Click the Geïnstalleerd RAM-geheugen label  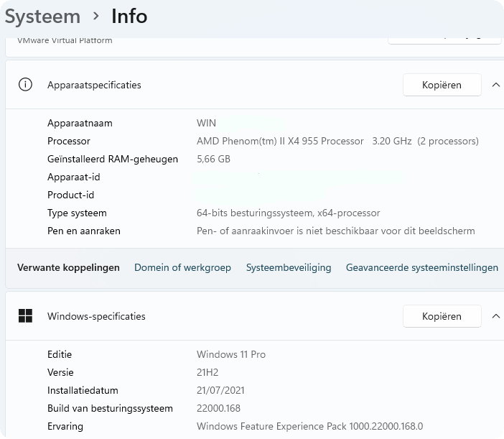tap(113, 159)
